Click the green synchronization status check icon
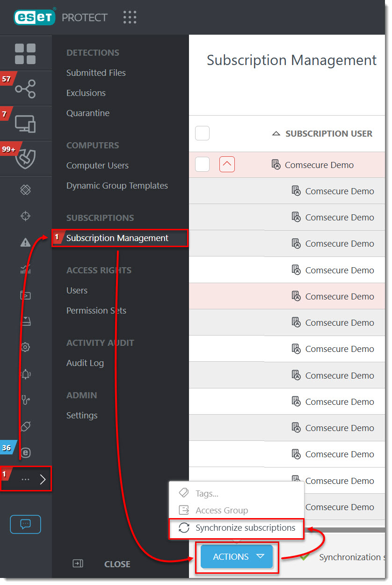 click(305, 557)
